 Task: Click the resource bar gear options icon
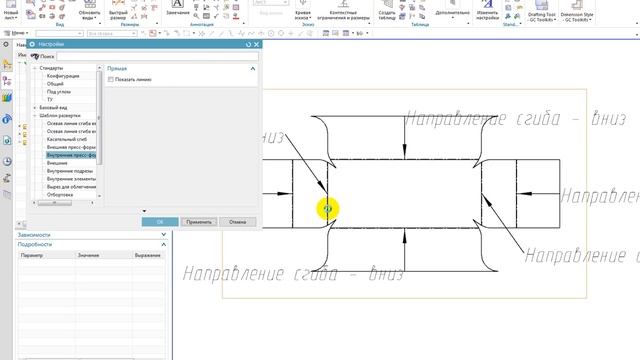coord(6,44)
